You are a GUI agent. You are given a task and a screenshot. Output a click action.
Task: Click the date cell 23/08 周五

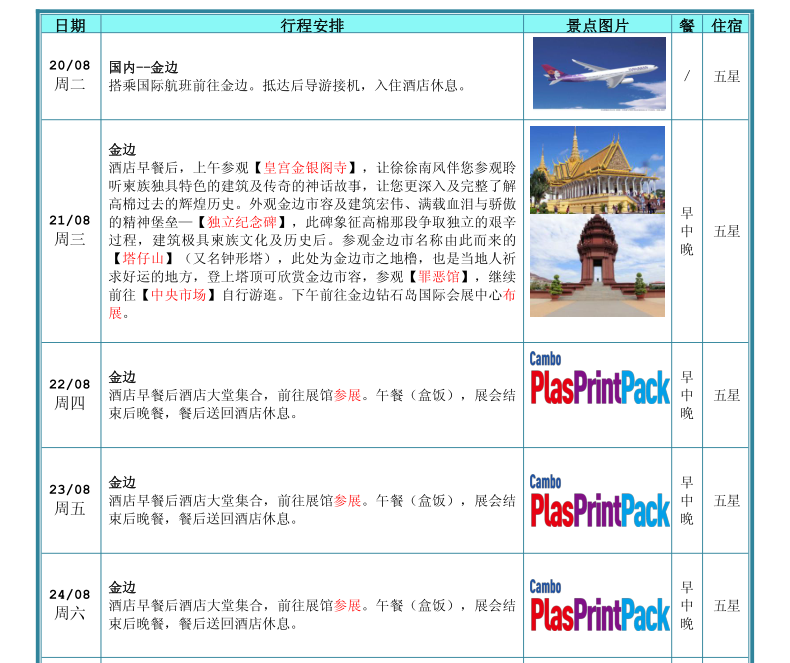[70, 499]
